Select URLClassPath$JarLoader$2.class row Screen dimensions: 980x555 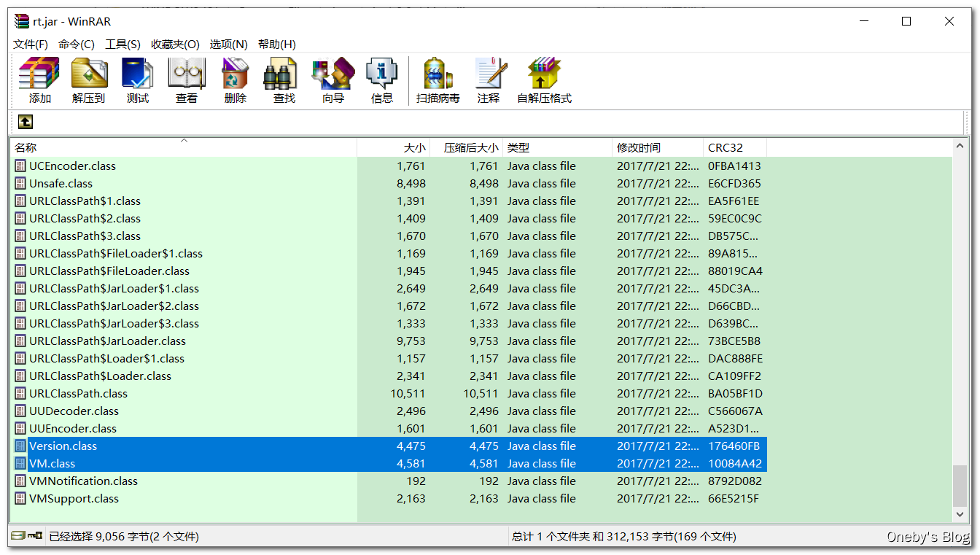point(389,306)
